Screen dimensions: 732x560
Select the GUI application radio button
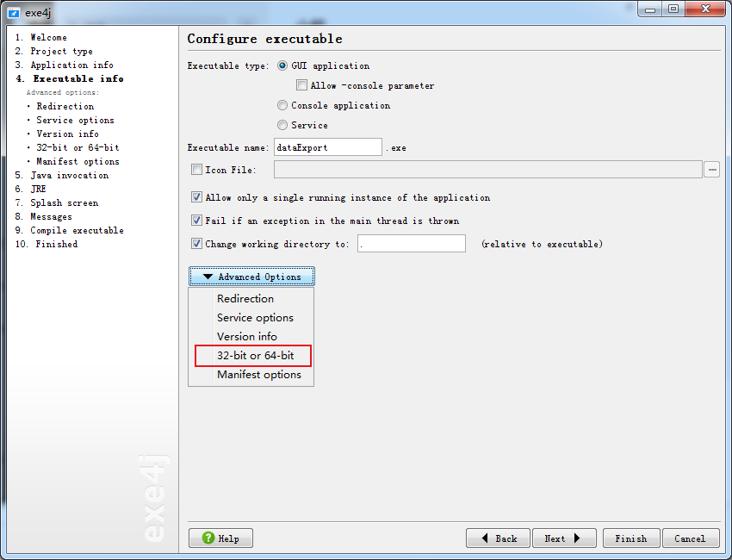282,65
